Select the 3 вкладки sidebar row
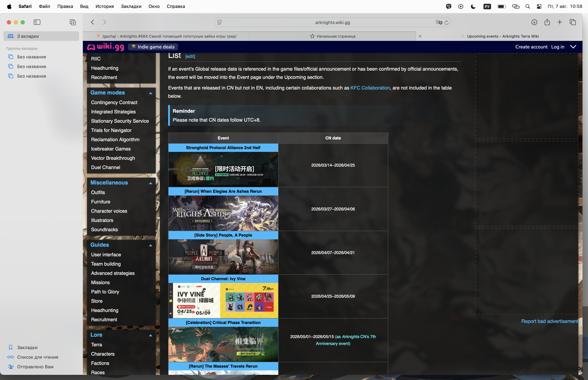Screen dimensions: 588x380 tap(41, 36)
